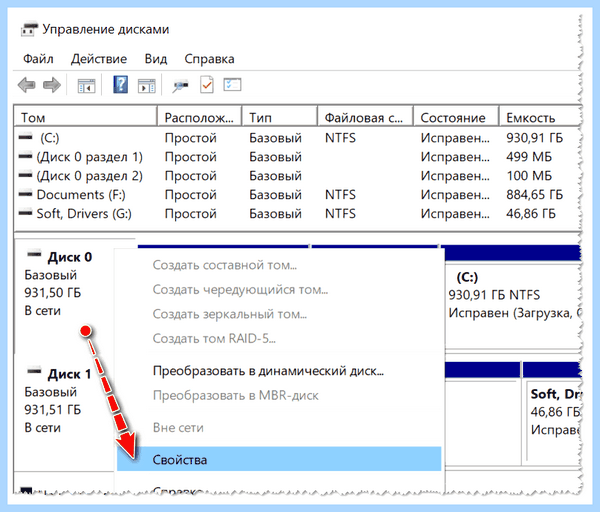The image size is (600, 512).
Task: Select the (Диск 0 раздел 2) row
Action: click(x=298, y=176)
